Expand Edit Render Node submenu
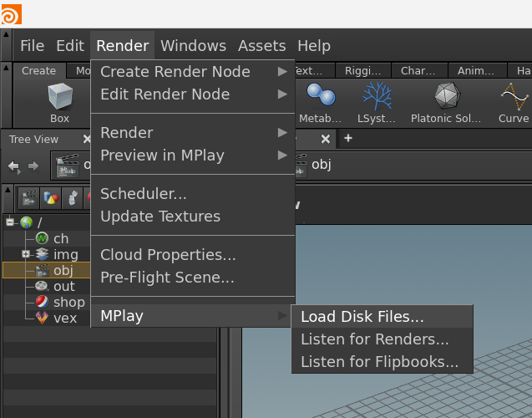The width and height of the screenshot is (532, 418). pyautogui.click(x=193, y=94)
